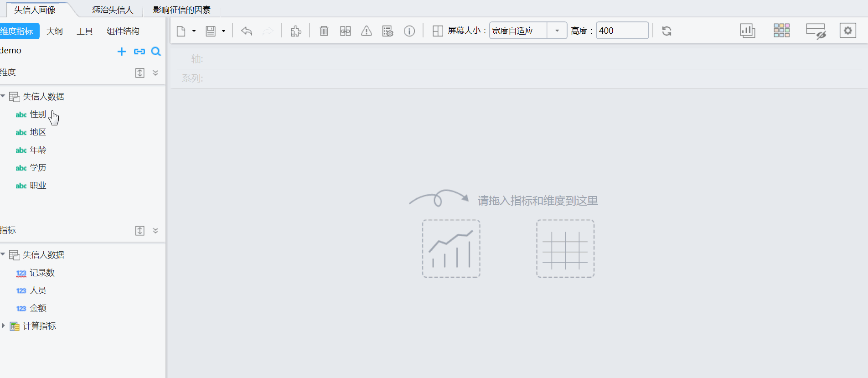Viewport: 868px width, 378px height.
Task: Open the bar chart type icon
Action: (x=747, y=31)
